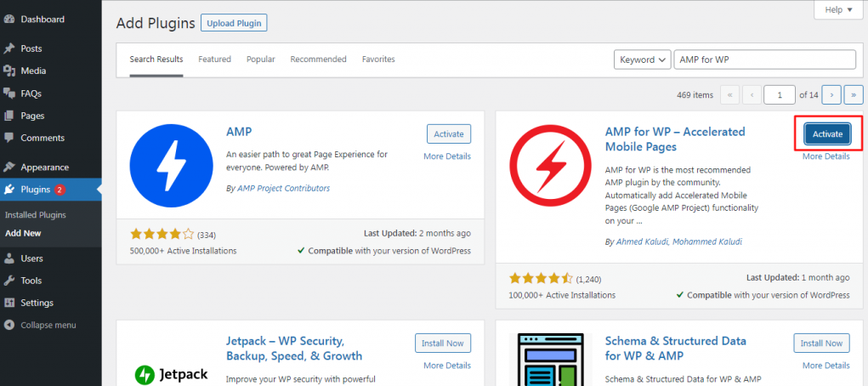The width and height of the screenshot is (868, 386).
Task: Visit Mohammed Kaludi author link
Action: 707,242
